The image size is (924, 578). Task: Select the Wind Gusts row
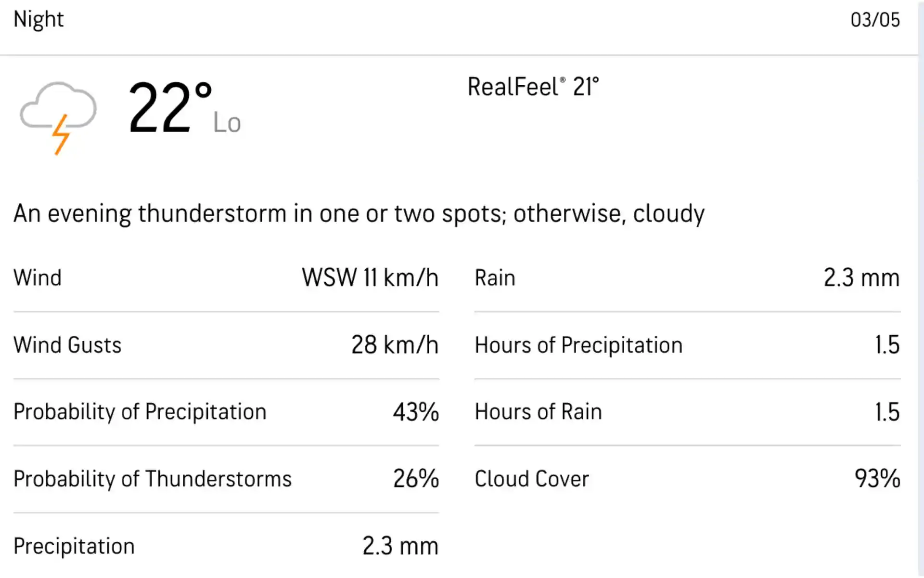(x=226, y=345)
